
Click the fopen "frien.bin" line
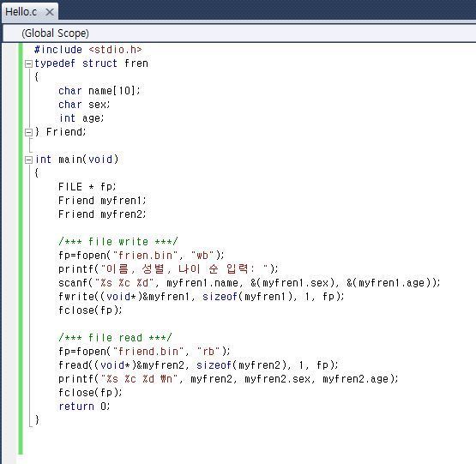[x=142, y=256]
